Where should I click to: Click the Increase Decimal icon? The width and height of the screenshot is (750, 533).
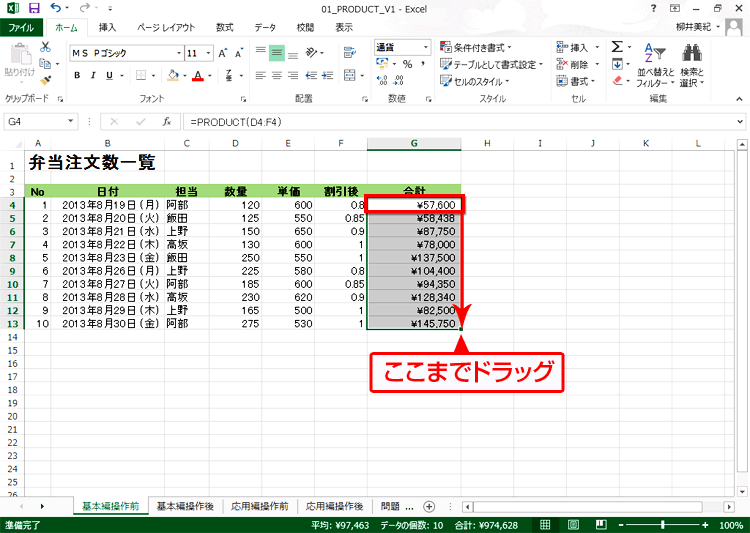point(382,80)
